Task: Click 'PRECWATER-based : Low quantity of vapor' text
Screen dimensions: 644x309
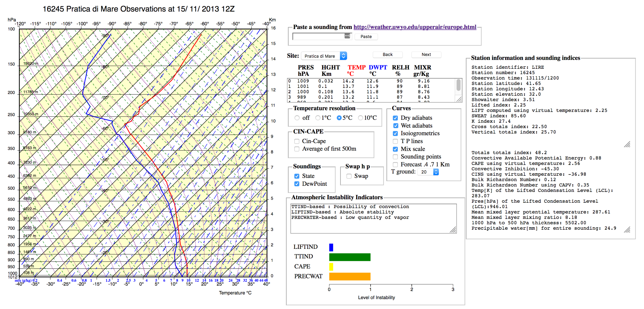Action: click(x=350, y=217)
